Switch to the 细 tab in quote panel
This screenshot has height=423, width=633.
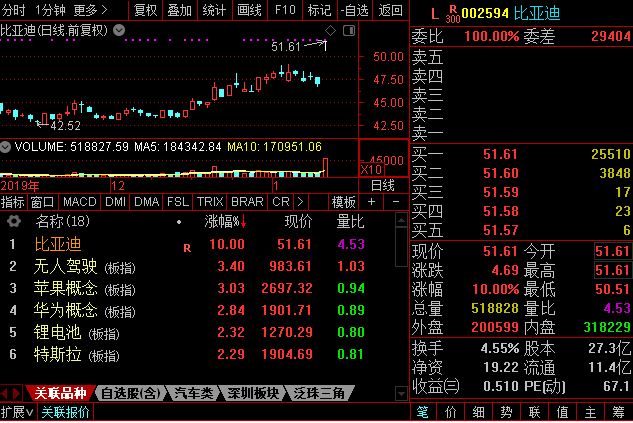[478, 412]
